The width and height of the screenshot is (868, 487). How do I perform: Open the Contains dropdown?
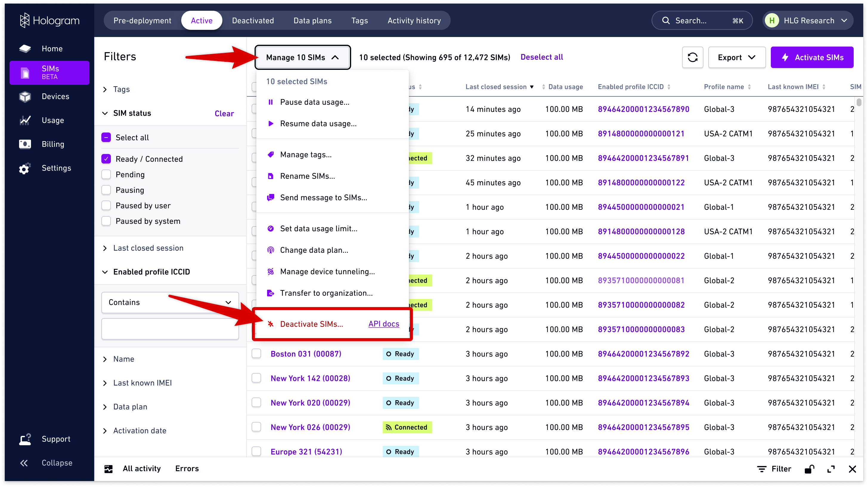170,302
